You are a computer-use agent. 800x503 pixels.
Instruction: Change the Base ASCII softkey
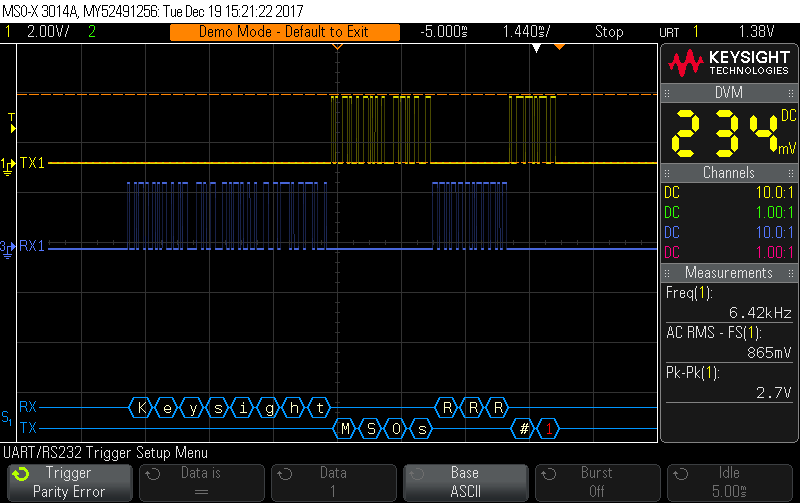(x=466, y=483)
